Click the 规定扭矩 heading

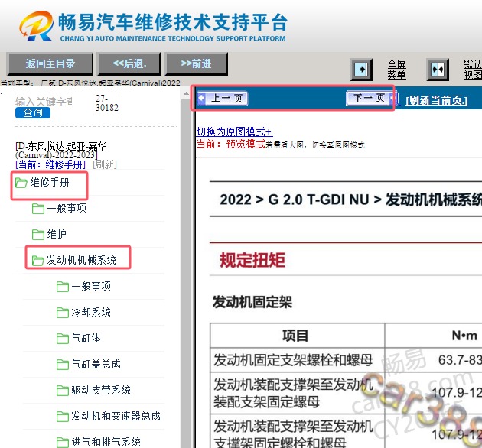coord(252,260)
